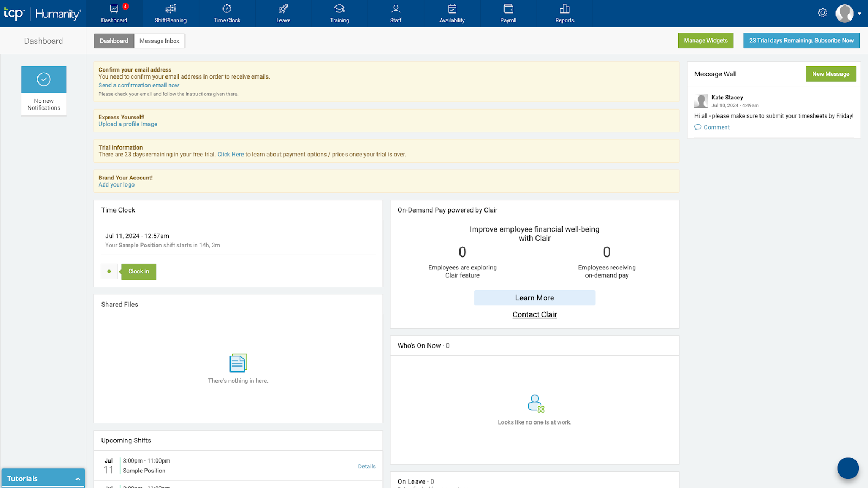Toggle the status dot beside Clock in

[x=109, y=272]
